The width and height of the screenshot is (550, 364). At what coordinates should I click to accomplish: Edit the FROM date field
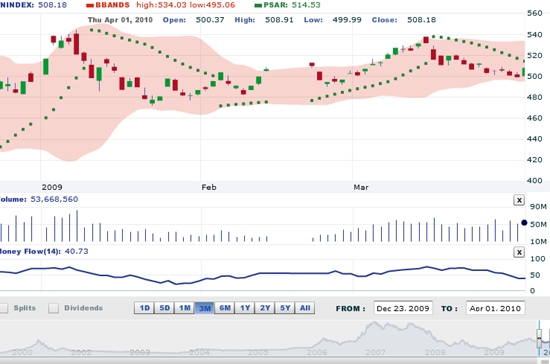(x=403, y=308)
